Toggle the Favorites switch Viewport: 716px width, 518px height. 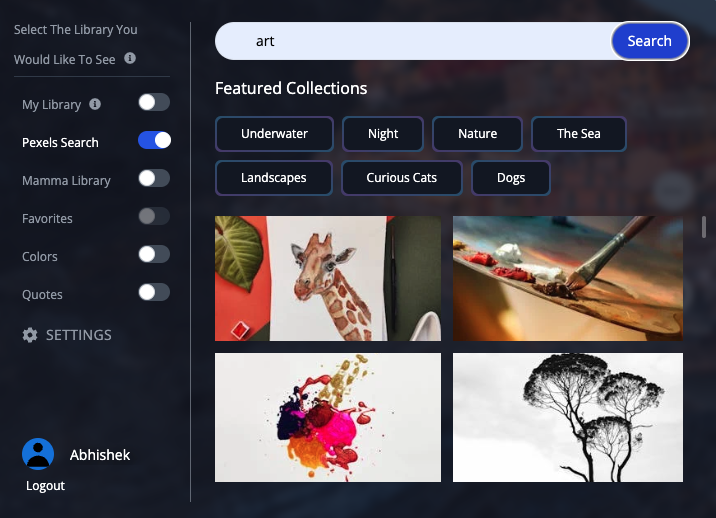154,216
